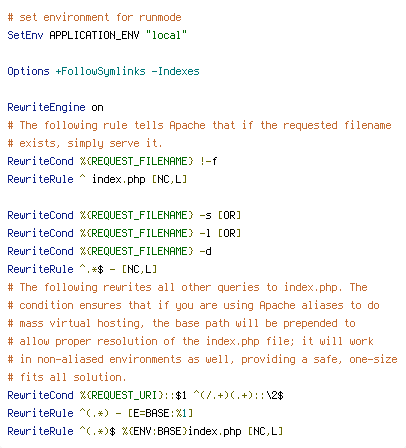Select the APPLICATION_ENV variable name
This screenshot has height=448, width=406.
pyautogui.click(x=94, y=35)
